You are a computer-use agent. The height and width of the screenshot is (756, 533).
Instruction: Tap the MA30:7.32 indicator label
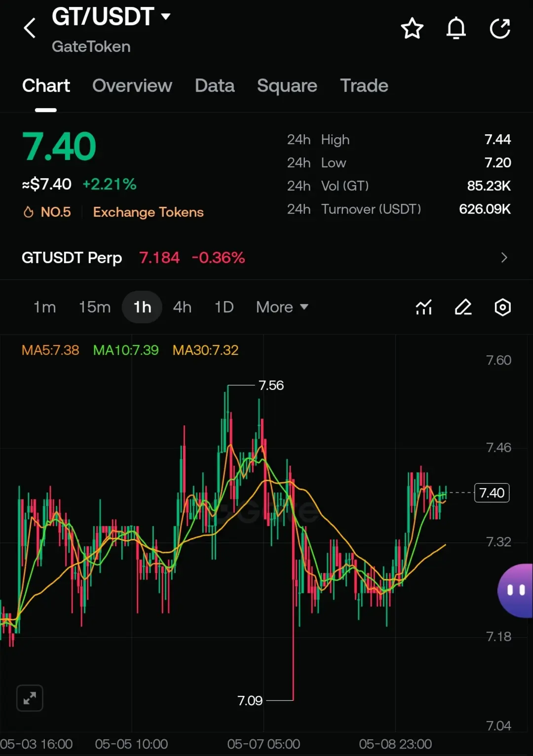205,350
